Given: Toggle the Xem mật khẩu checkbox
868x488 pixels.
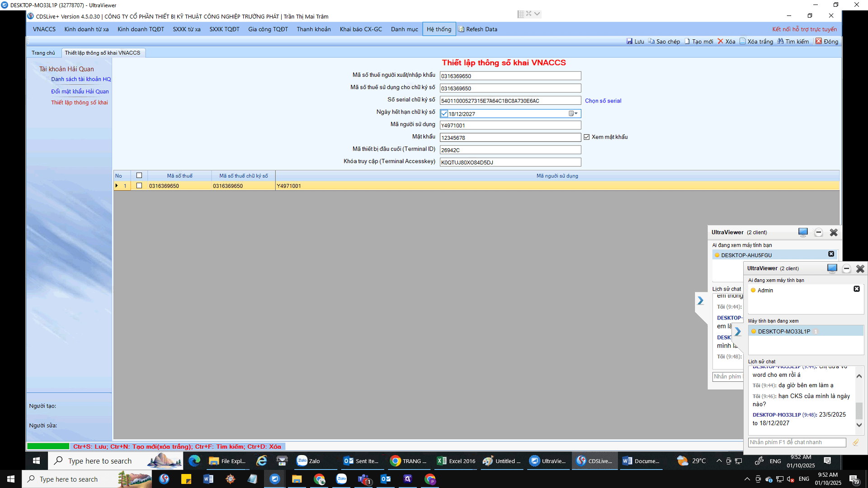Looking at the screenshot, I should tap(586, 137).
